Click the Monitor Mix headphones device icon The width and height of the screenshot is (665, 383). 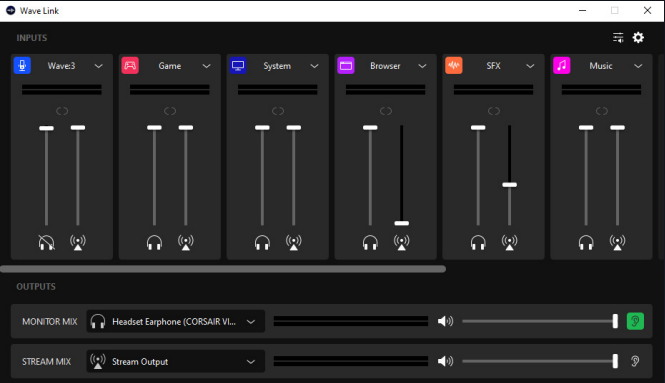click(98, 321)
